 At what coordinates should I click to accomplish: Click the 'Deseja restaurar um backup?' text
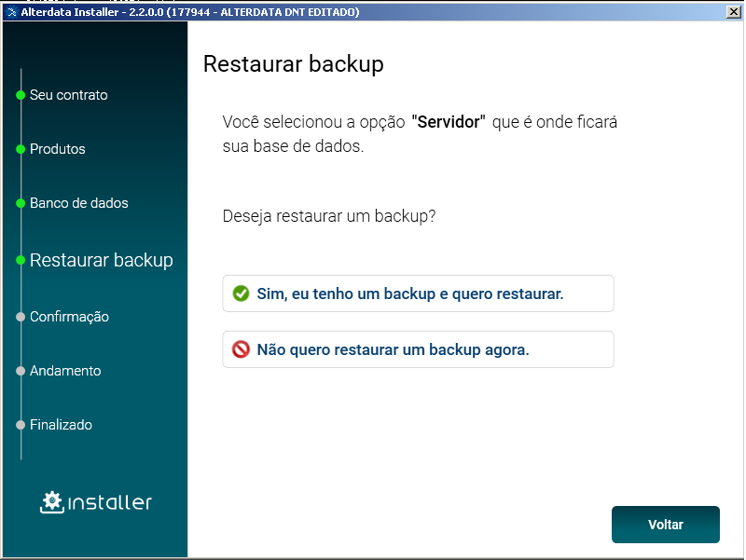coord(329,216)
